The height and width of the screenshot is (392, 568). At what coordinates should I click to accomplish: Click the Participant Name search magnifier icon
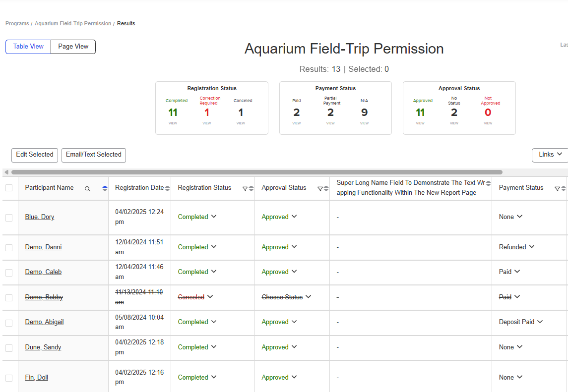click(x=87, y=189)
